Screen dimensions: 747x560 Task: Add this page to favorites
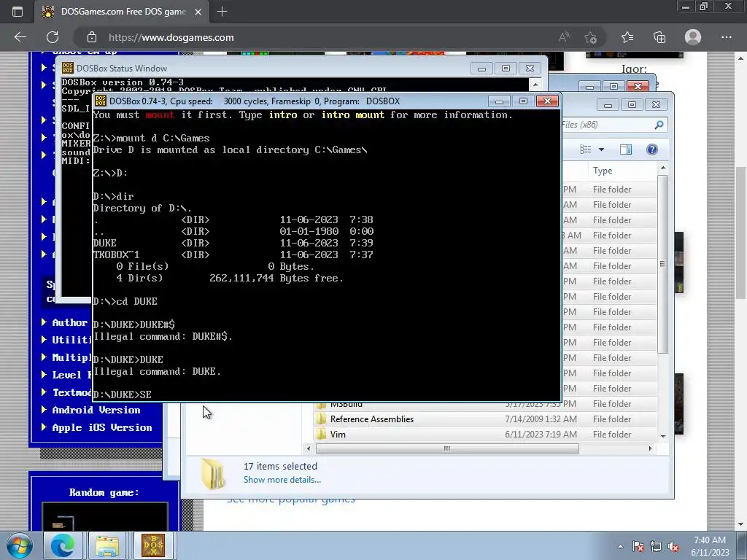point(591,37)
